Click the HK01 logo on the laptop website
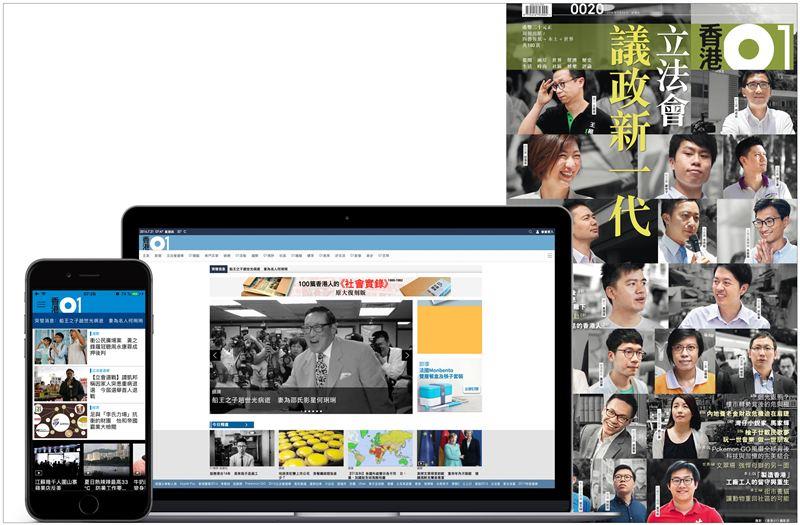The height and width of the screenshot is (525, 800). click(154, 243)
